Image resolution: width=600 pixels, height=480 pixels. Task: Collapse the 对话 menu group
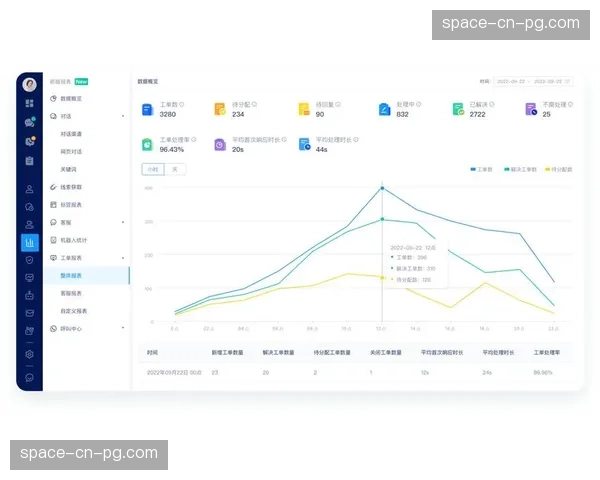coord(123,116)
